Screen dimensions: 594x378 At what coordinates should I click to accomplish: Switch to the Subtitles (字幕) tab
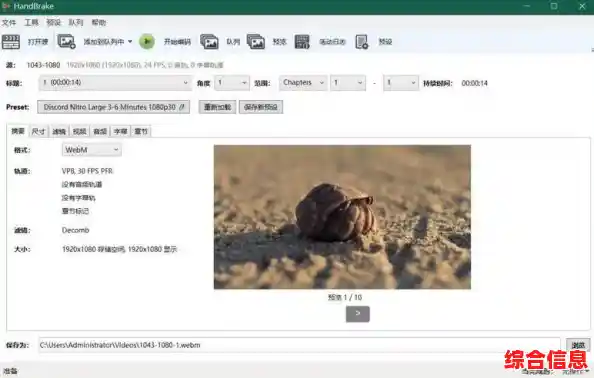click(x=120, y=131)
